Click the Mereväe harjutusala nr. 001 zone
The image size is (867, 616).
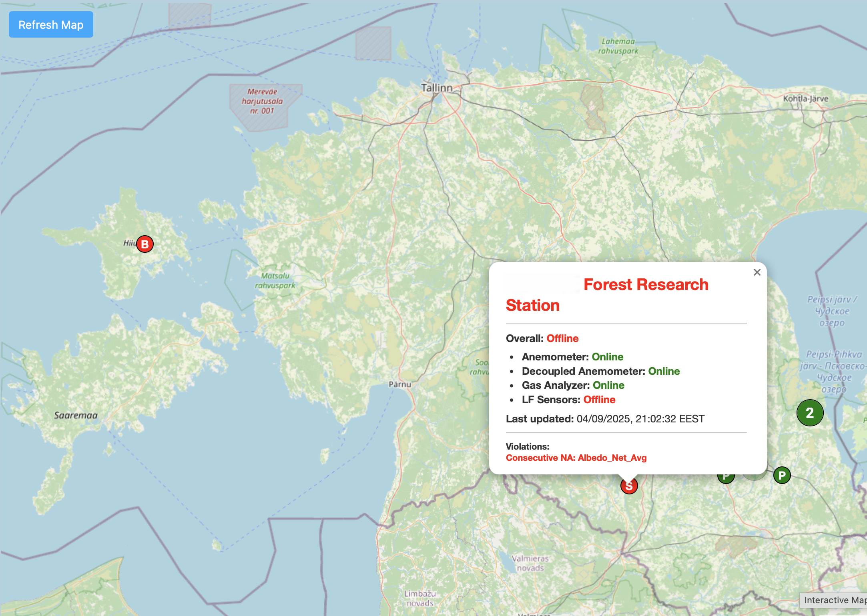pyautogui.click(x=262, y=102)
